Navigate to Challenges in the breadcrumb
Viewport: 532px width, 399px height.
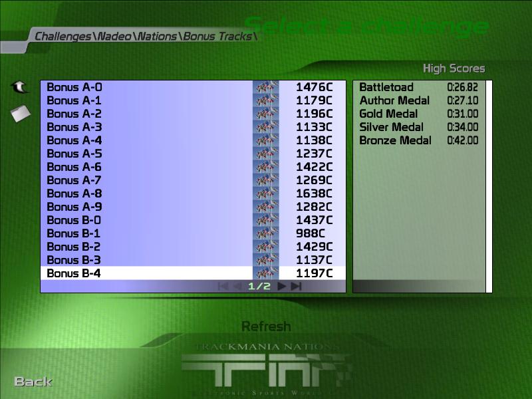click(x=63, y=36)
